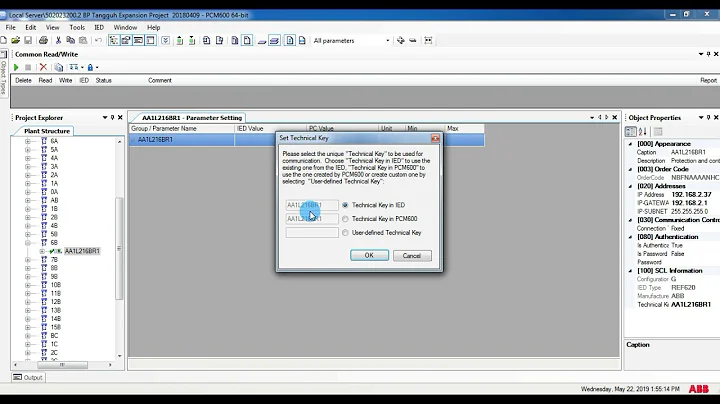This screenshot has height=404, width=720.
Task: Click the copy toolbar icon
Action: (70, 40)
